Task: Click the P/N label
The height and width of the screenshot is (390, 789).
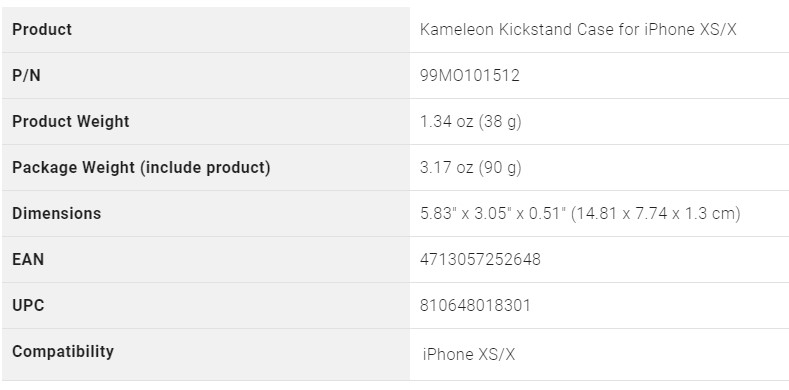Action: point(26,75)
